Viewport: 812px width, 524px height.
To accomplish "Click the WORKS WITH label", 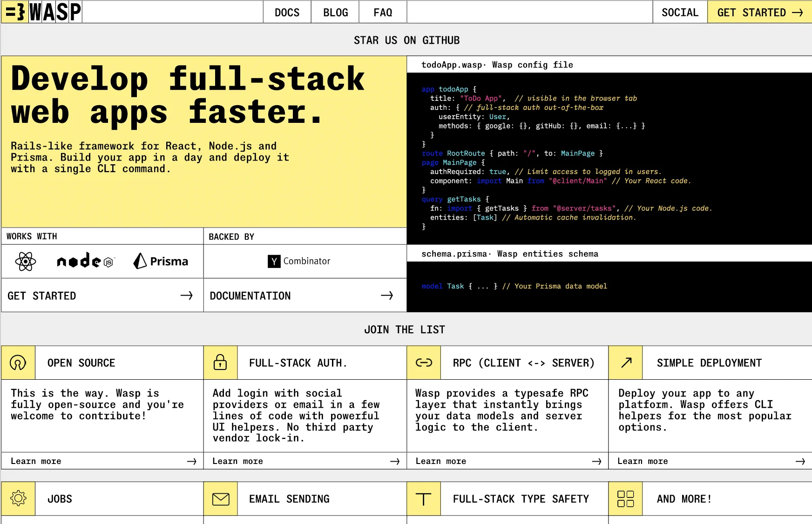I will pos(32,236).
